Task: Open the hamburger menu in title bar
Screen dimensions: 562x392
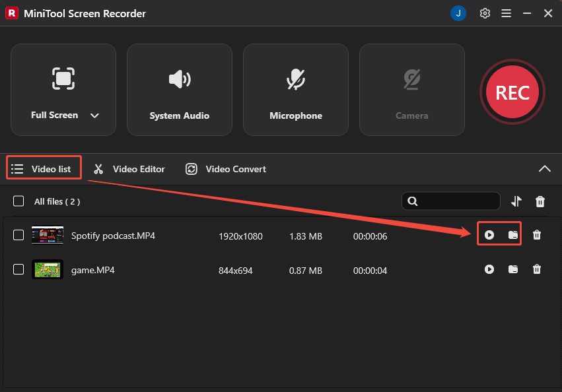Action: 506,14
